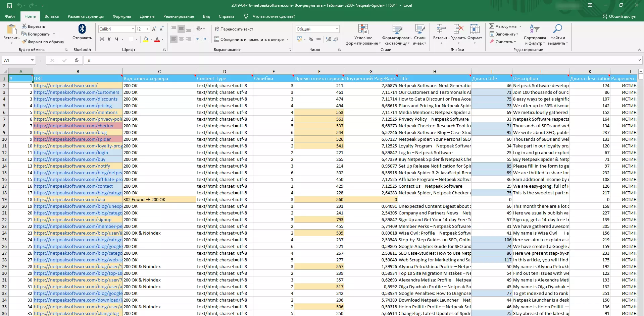Open the Файл tab
Viewport: 644px width, 316px height.
(10, 16)
